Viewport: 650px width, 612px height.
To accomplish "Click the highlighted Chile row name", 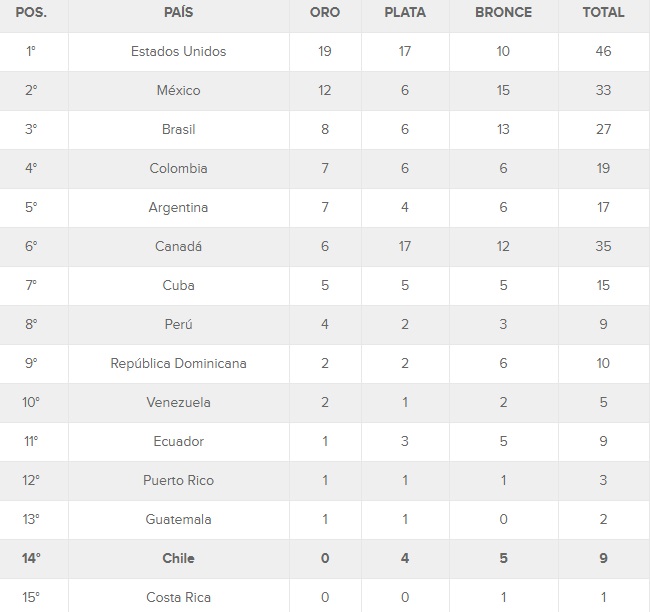I will pyautogui.click(x=178, y=558).
